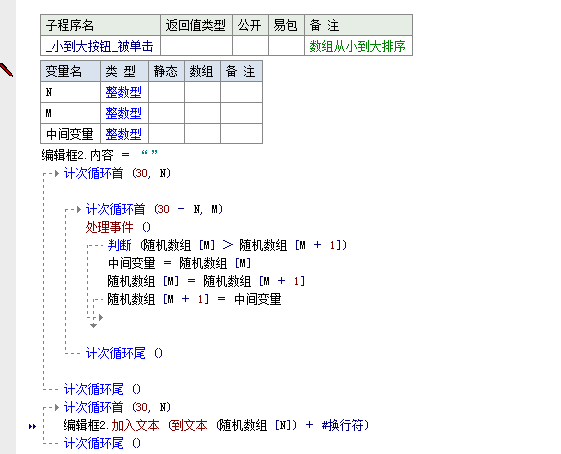
Task: Click the 加入文本 command in the output line
Action: [x=135, y=425]
